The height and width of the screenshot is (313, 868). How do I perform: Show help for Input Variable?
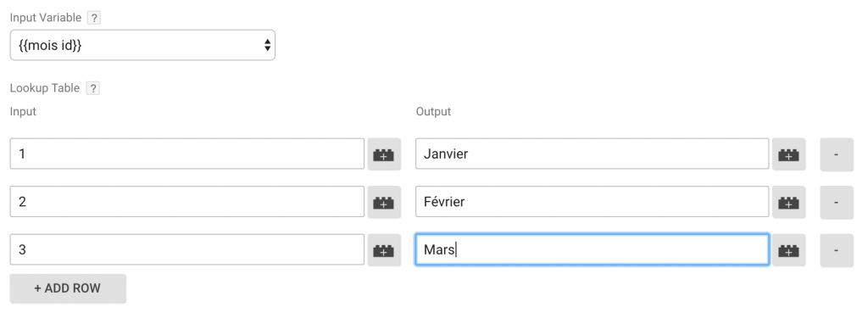(94, 18)
